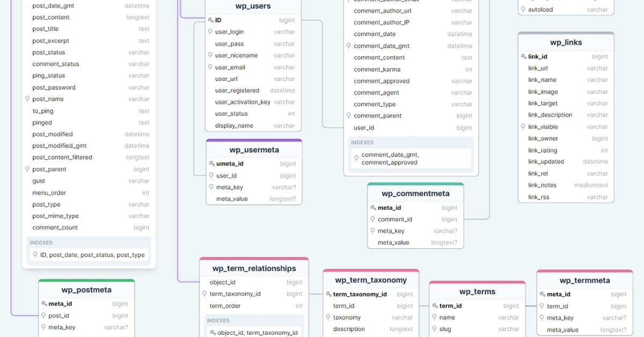Click the comment_date_gmt, comment_approved index entry
644x337 pixels.
(389, 159)
